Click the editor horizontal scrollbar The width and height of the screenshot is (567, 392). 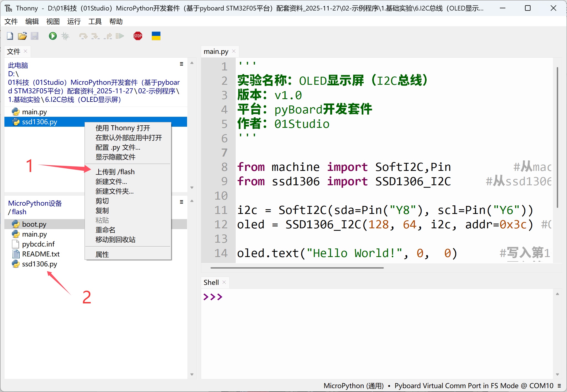pyautogui.click(x=297, y=268)
